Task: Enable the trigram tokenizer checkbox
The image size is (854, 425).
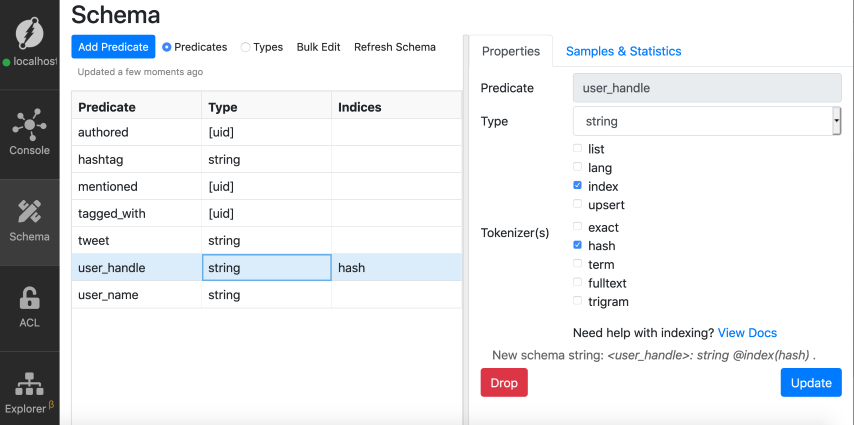Action: click(x=577, y=301)
